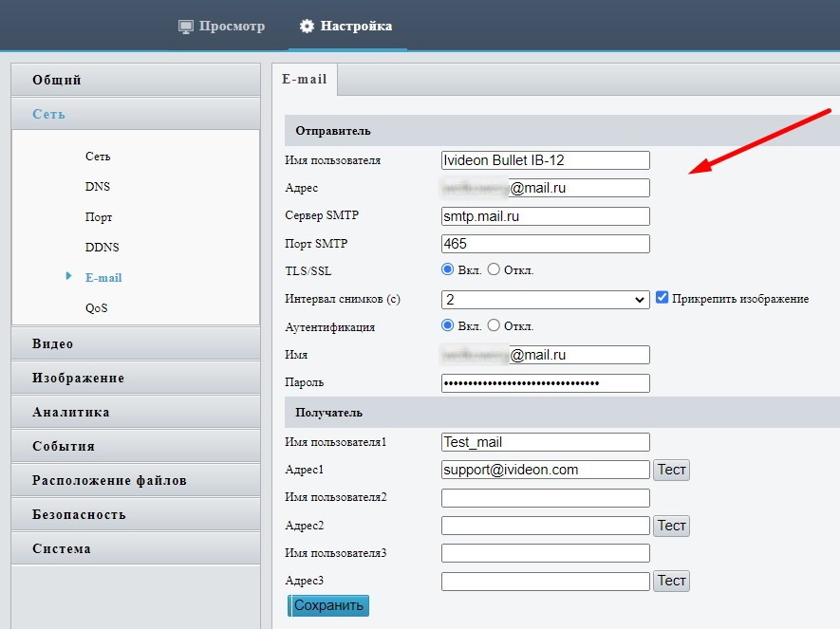840x629 pixels.
Task: Click the Получатель section heading
Action: [329, 413]
